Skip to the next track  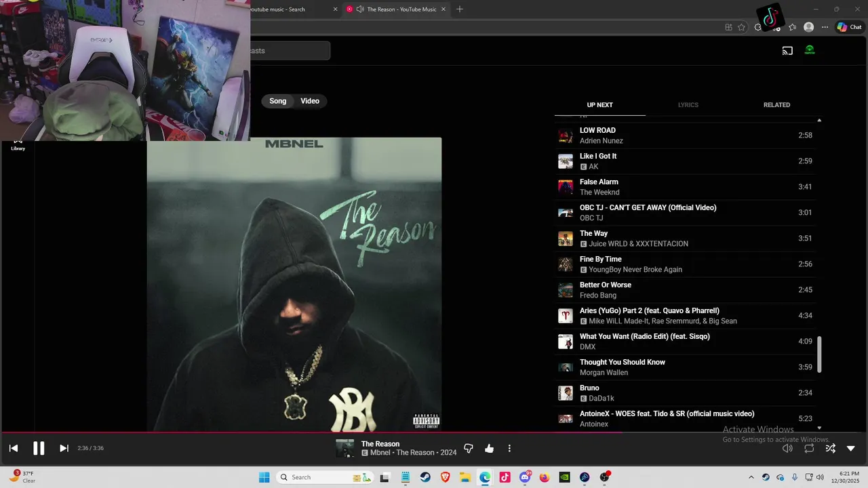[64, 448]
